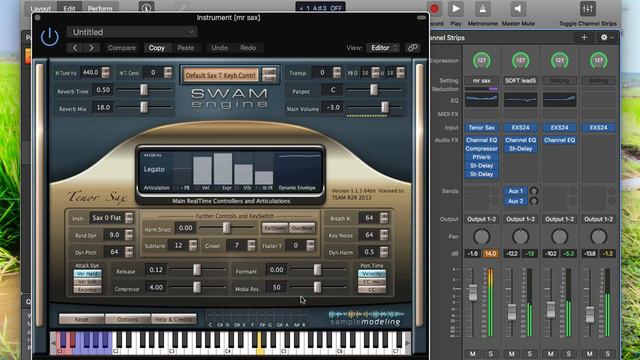Image resolution: width=640 pixels, height=360 pixels.
Task: Click the Reverb Time slider handle
Action: (x=144, y=89)
